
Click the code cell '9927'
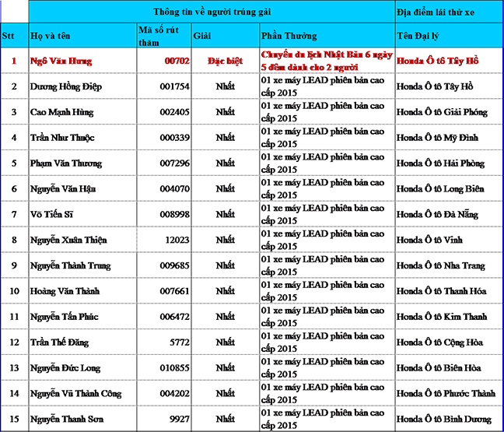tap(164, 419)
